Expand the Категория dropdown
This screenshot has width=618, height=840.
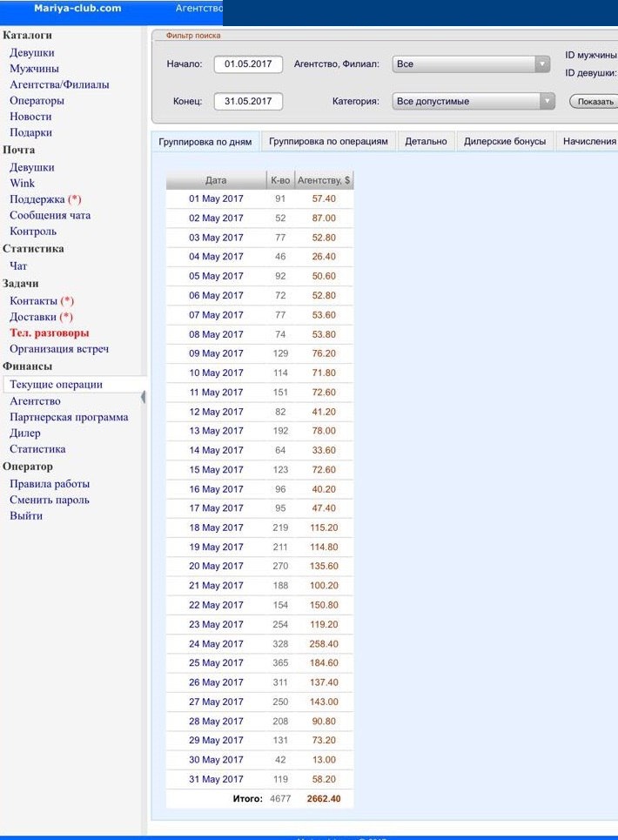click(473, 102)
